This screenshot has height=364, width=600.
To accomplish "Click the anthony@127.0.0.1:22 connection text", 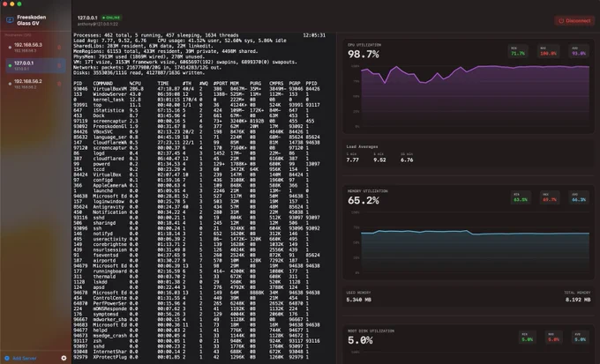I will (98, 24).
